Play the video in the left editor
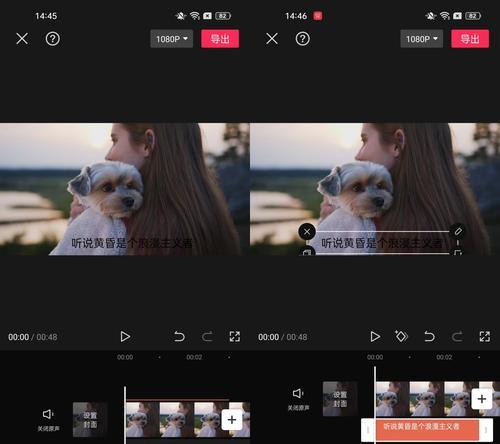Viewport: 500px width, 444px height. [125, 337]
